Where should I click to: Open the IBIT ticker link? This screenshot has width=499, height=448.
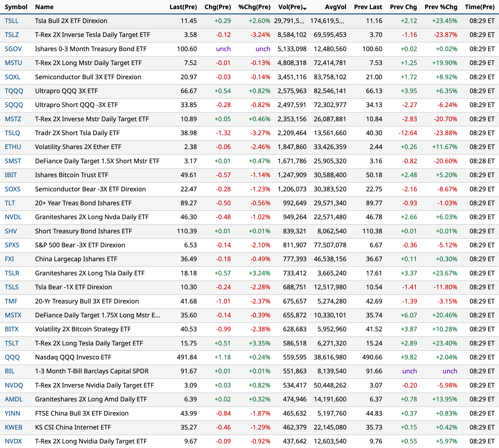(11, 175)
